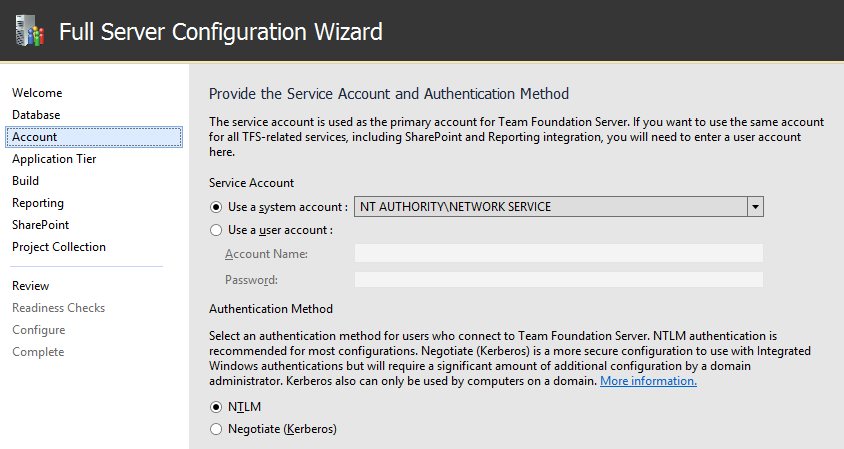Image resolution: width=844 pixels, height=449 pixels.
Task: Select Use a user account radio
Action: tap(216, 230)
